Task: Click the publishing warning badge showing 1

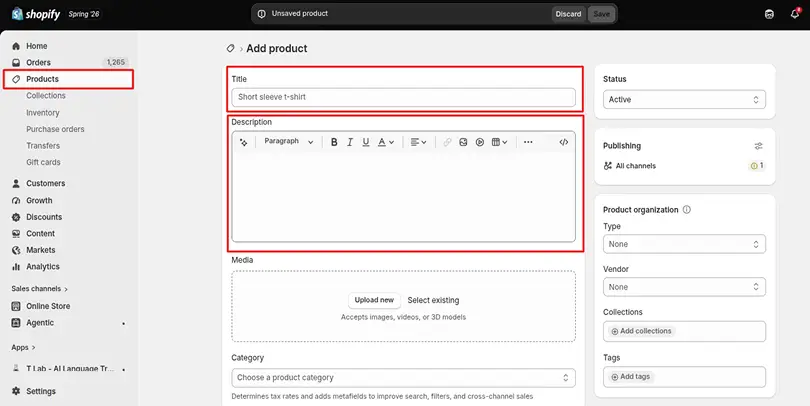Action: pyautogui.click(x=757, y=166)
